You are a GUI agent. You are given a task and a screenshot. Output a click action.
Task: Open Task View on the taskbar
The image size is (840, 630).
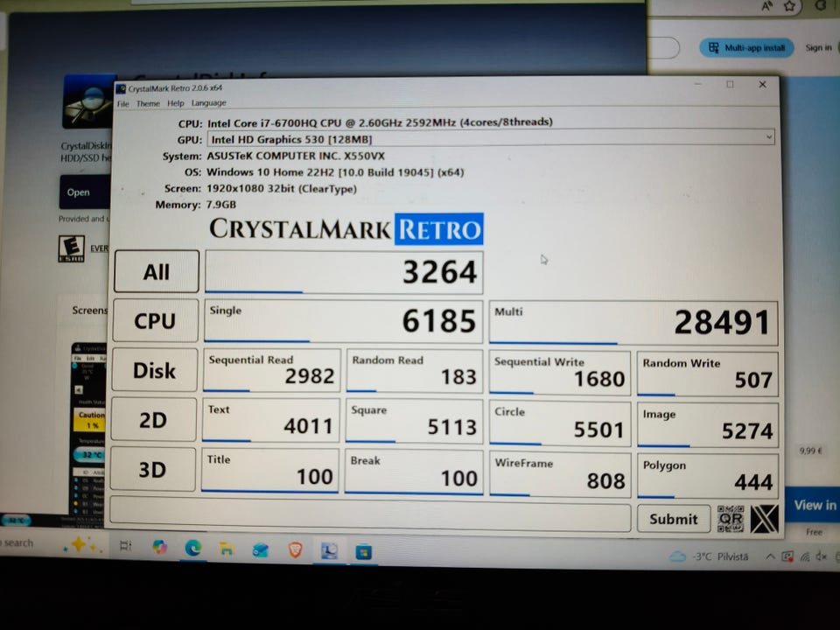(125, 546)
